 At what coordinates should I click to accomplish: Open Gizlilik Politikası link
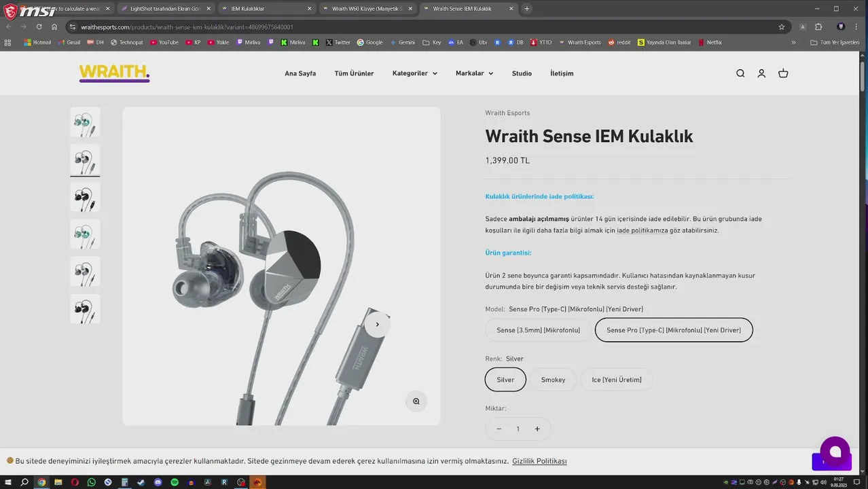pyautogui.click(x=539, y=461)
